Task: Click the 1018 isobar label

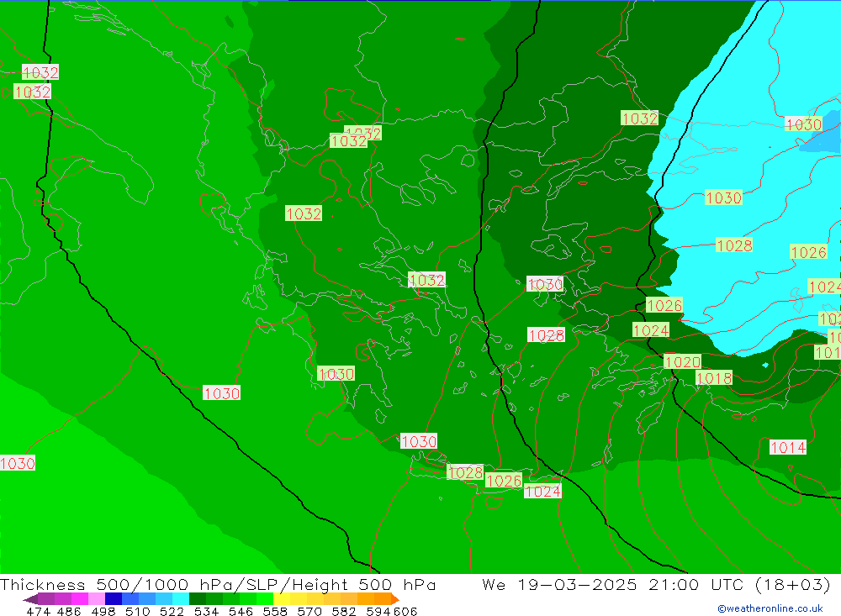Action: (714, 378)
